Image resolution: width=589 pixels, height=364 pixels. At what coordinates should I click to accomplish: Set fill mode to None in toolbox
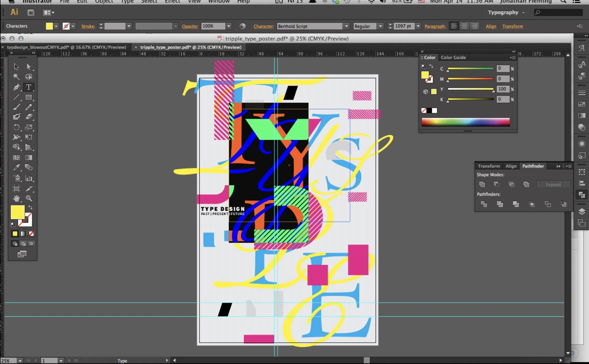point(31,234)
